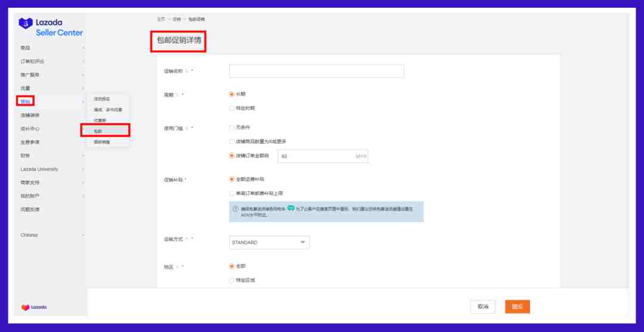Choose 优惠券 in the marketing submenu
This screenshot has height=332, width=644.
(x=100, y=120)
